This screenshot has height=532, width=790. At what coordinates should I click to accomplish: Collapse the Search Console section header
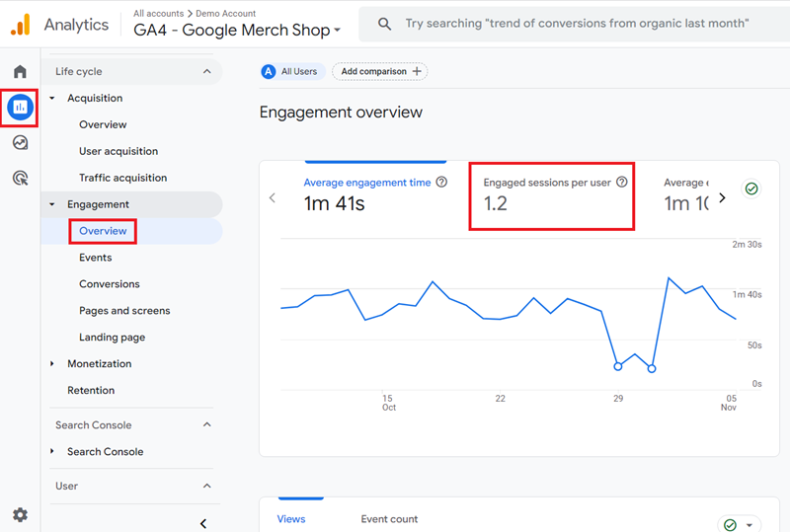point(206,424)
